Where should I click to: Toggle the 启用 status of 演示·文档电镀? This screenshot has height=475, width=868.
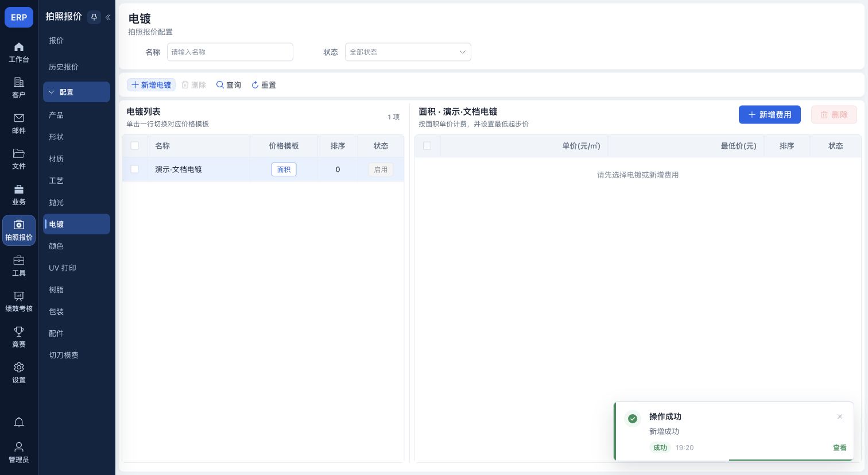[381, 169]
